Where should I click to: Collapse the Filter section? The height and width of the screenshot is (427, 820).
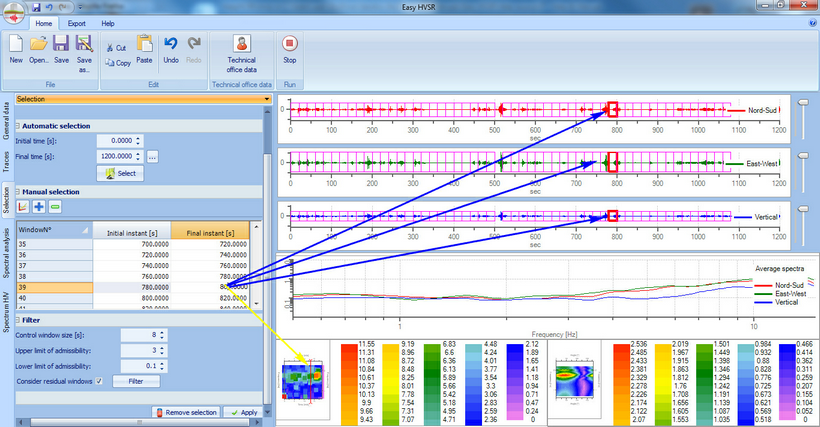tap(18, 320)
